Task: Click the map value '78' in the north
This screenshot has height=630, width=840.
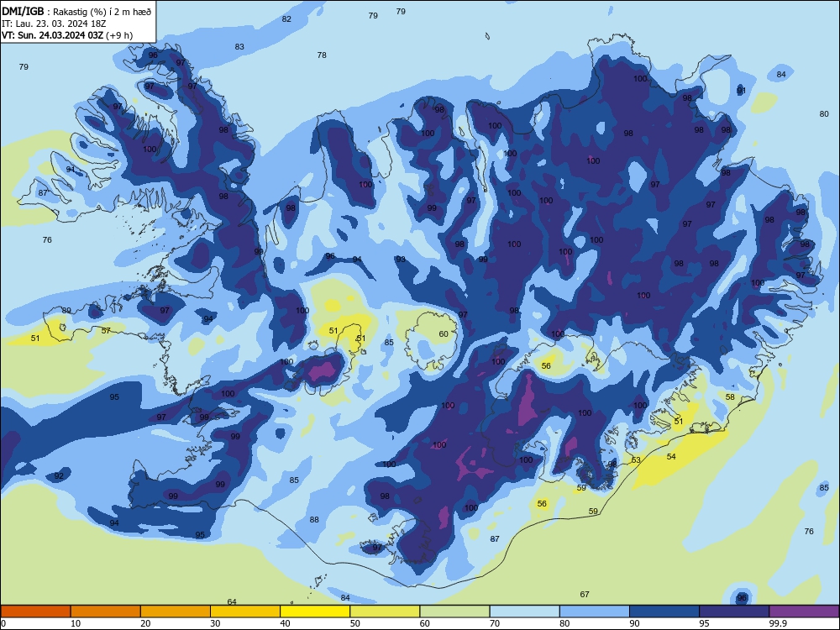Action: tap(322, 55)
